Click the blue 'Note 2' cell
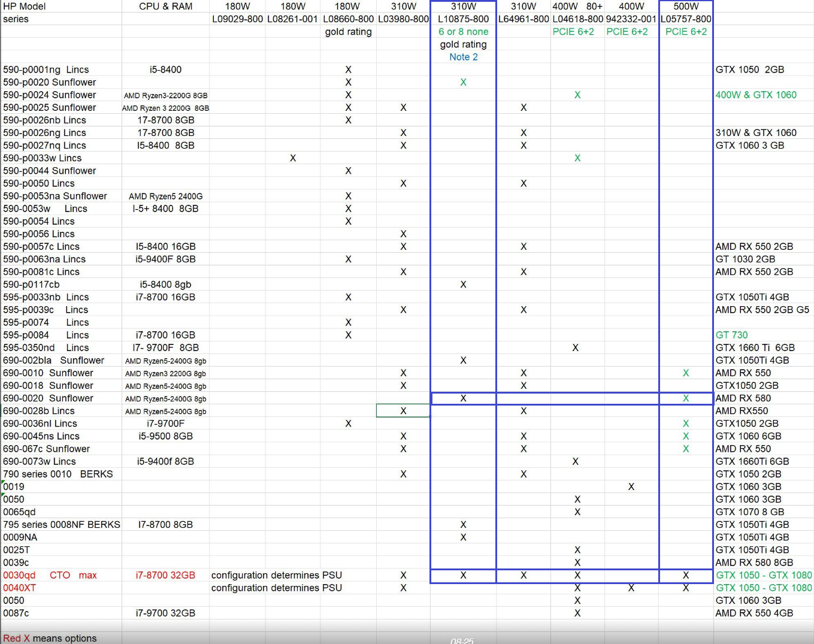This screenshot has width=814, height=644. (x=463, y=57)
